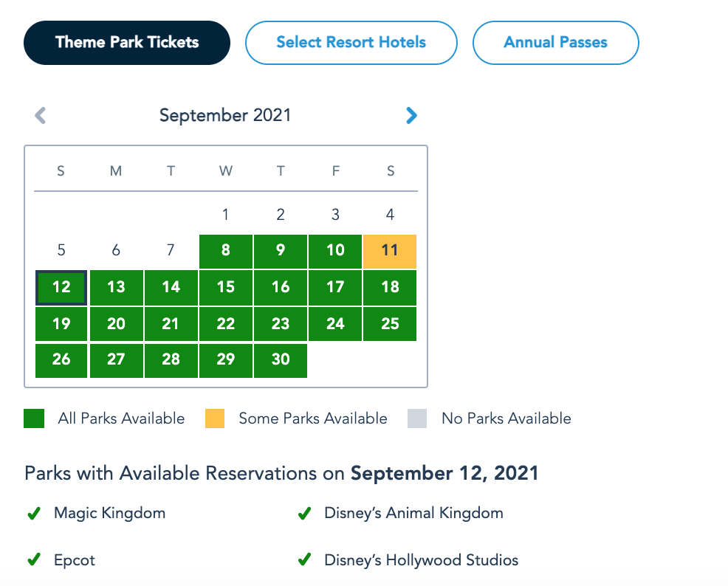Click the date September 19
Screen dimensions: 728x586
pos(61,323)
